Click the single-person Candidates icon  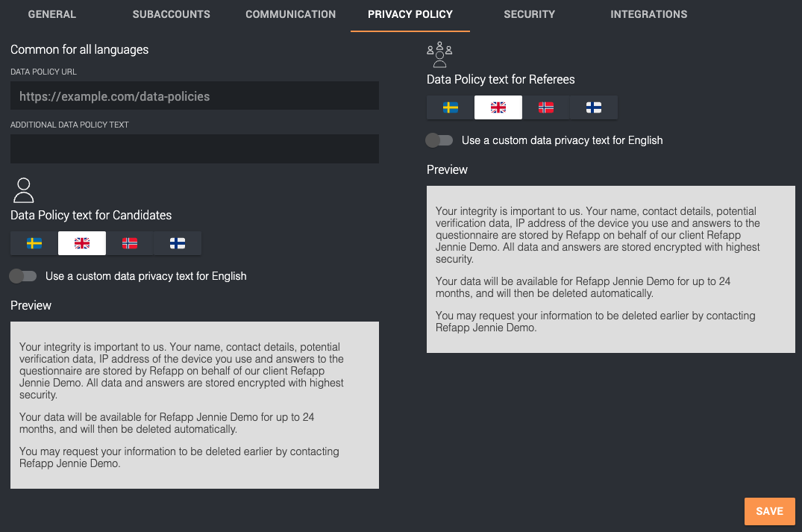click(x=24, y=190)
